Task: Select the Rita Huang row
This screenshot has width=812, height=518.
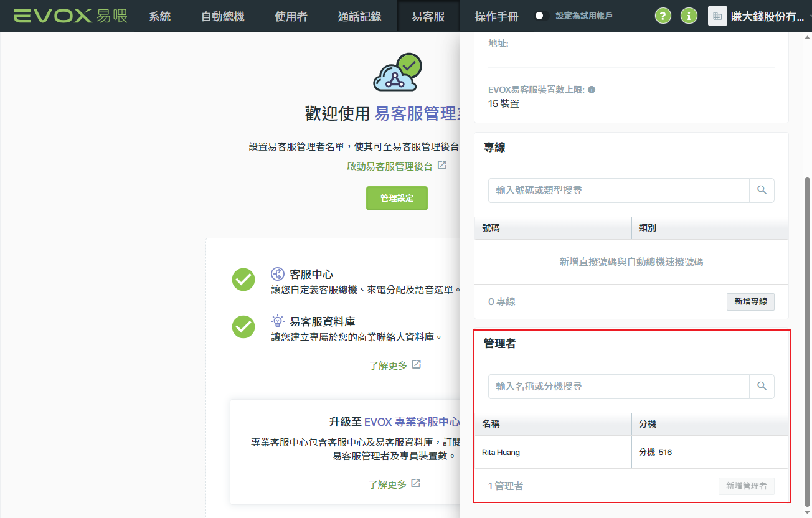Action: coord(631,452)
